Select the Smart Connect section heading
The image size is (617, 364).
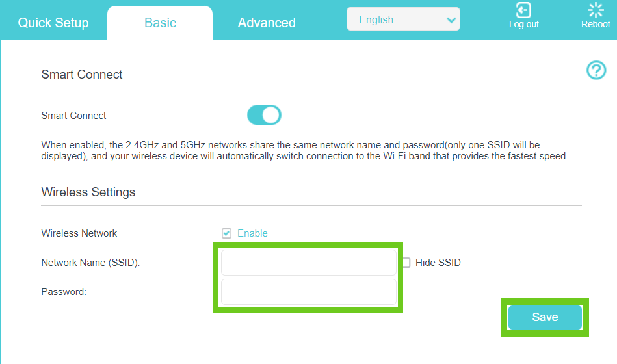pyautogui.click(x=82, y=75)
